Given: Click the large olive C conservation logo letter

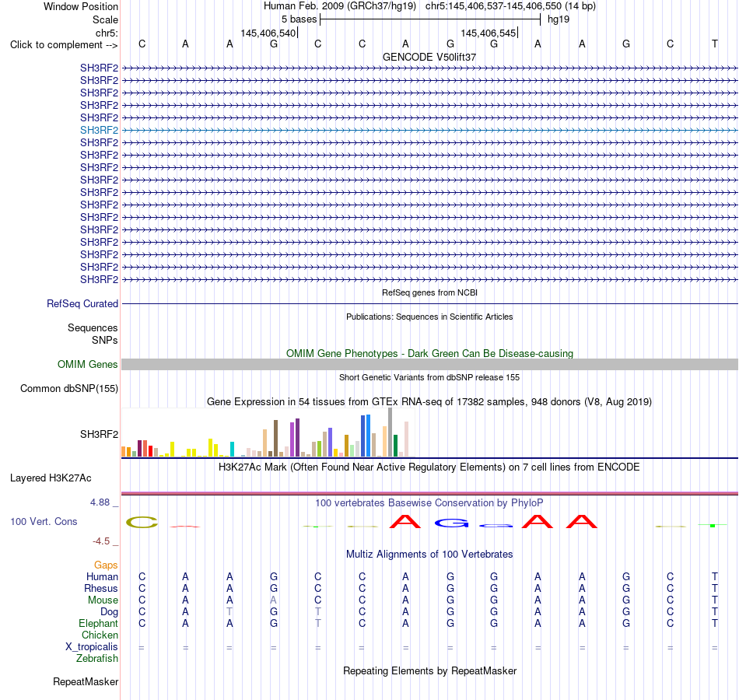Looking at the screenshot, I should pyautogui.click(x=142, y=523).
